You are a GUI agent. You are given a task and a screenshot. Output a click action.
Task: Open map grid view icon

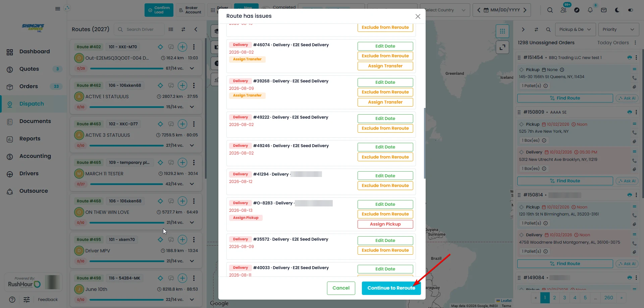(502, 31)
